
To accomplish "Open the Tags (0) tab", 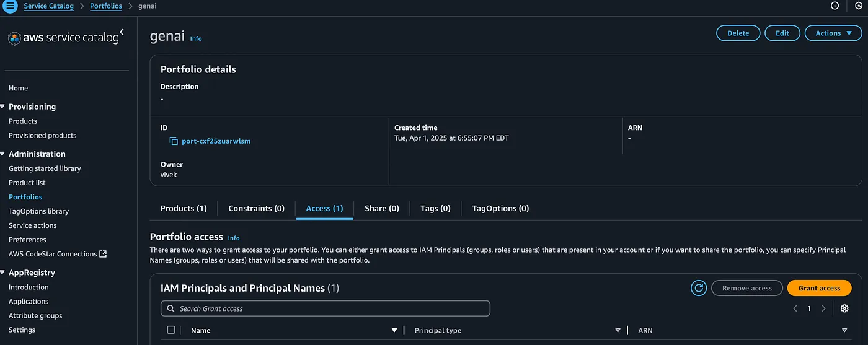I will pos(435,208).
